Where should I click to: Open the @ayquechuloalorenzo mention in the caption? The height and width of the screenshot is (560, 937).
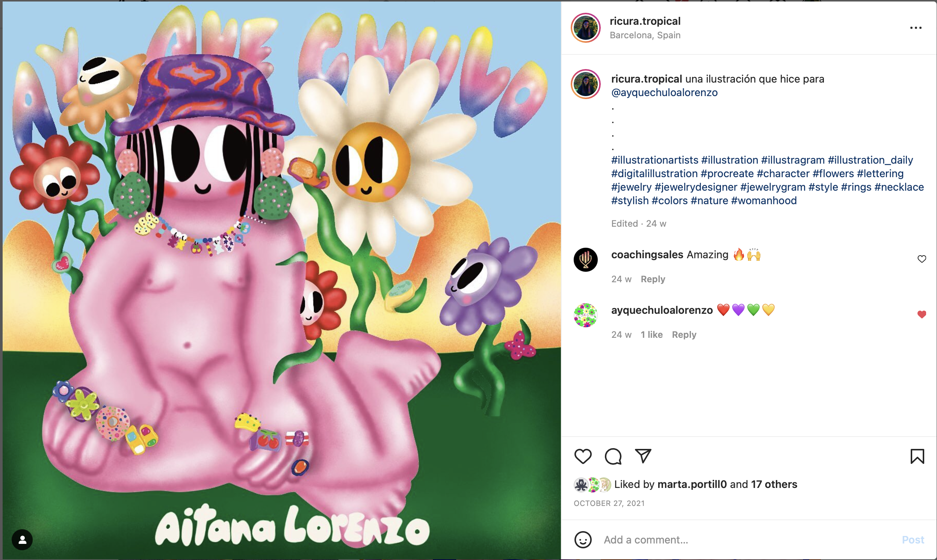(664, 92)
